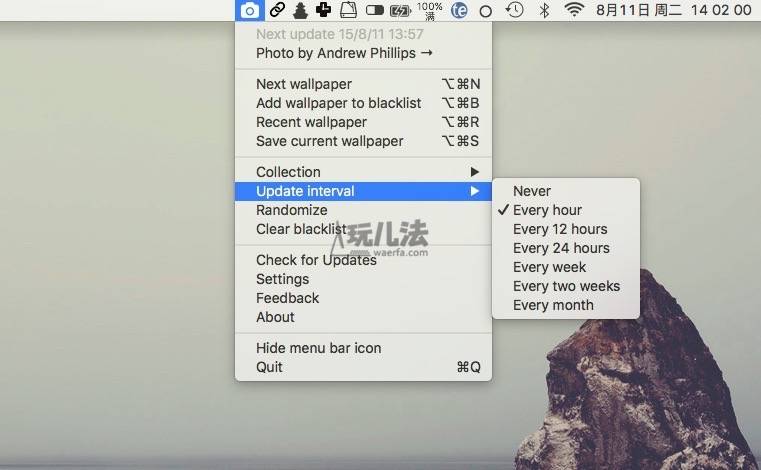This screenshot has height=470, width=761.
Task: Set update interval to Never
Action: point(566,191)
